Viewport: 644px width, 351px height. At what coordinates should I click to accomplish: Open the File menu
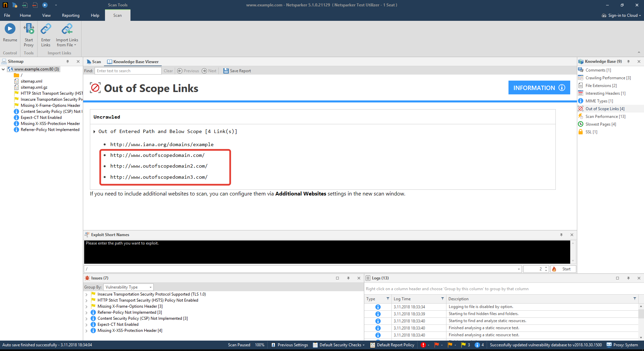(x=7, y=15)
